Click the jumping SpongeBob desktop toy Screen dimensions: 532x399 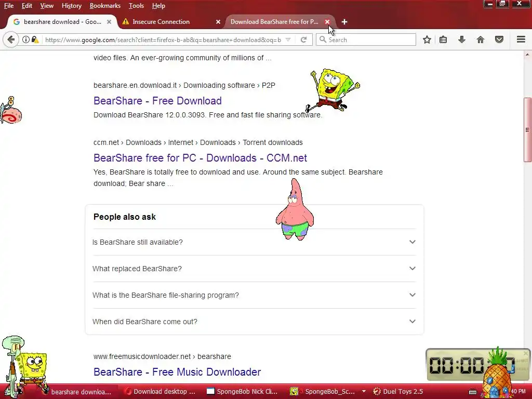click(333, 90)
